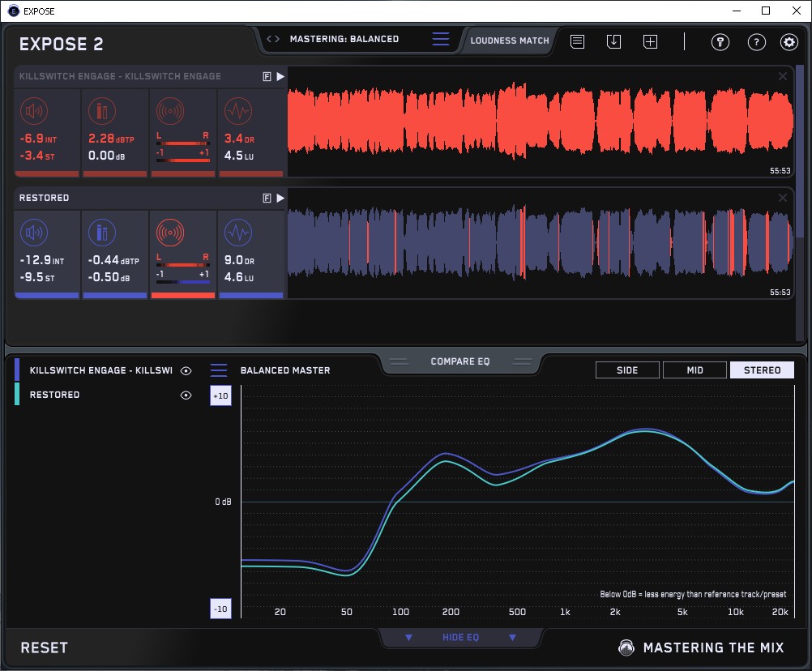Switch EQ view to Side
This screenshot has height=671, width=812.
627,370
